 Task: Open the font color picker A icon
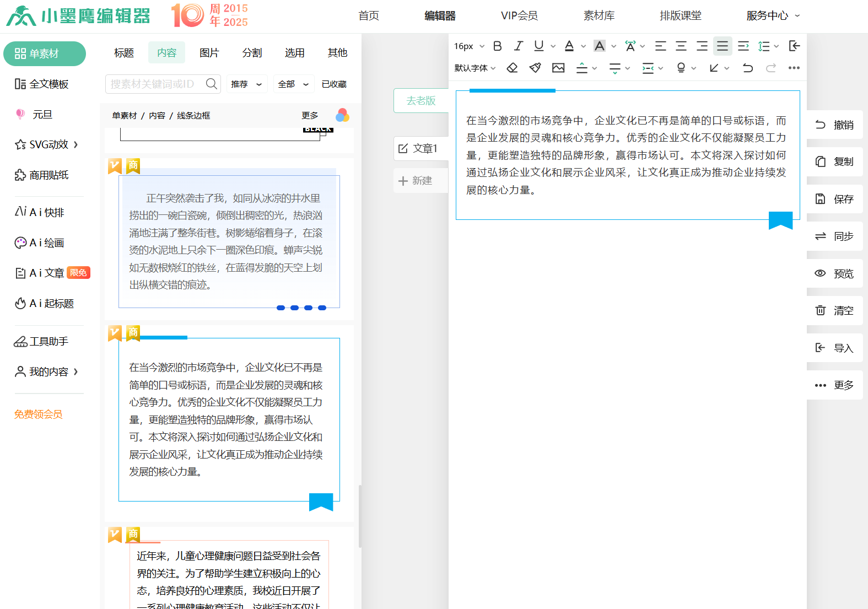pos(569,46)
